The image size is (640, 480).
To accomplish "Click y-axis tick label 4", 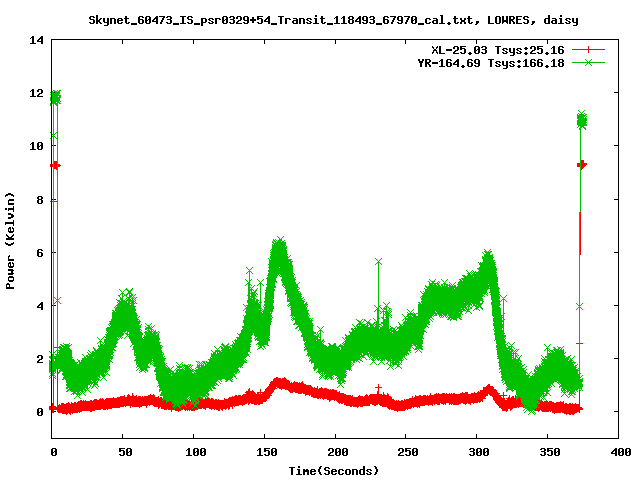I will pos(40,306).
